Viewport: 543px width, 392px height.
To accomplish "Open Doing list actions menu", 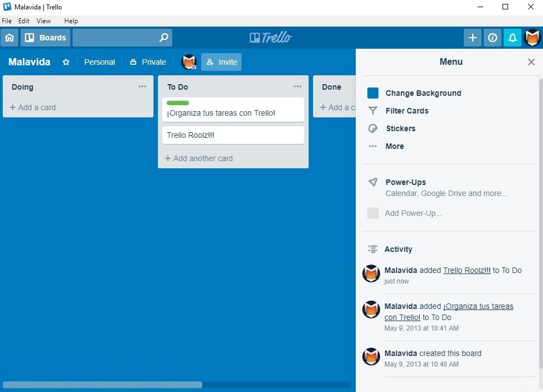I will pos(142,86).
